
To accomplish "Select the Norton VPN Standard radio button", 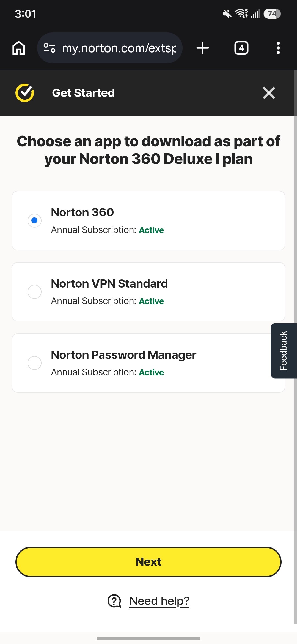I will 35,292.
